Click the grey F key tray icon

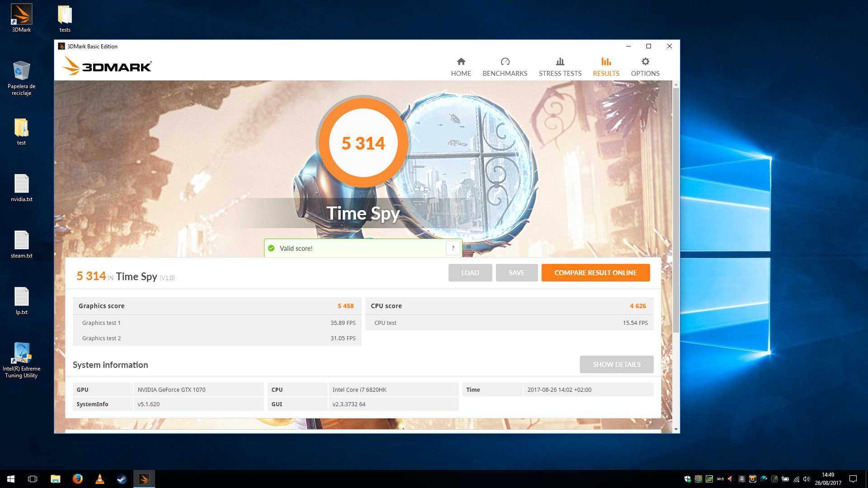pos(741,479)
